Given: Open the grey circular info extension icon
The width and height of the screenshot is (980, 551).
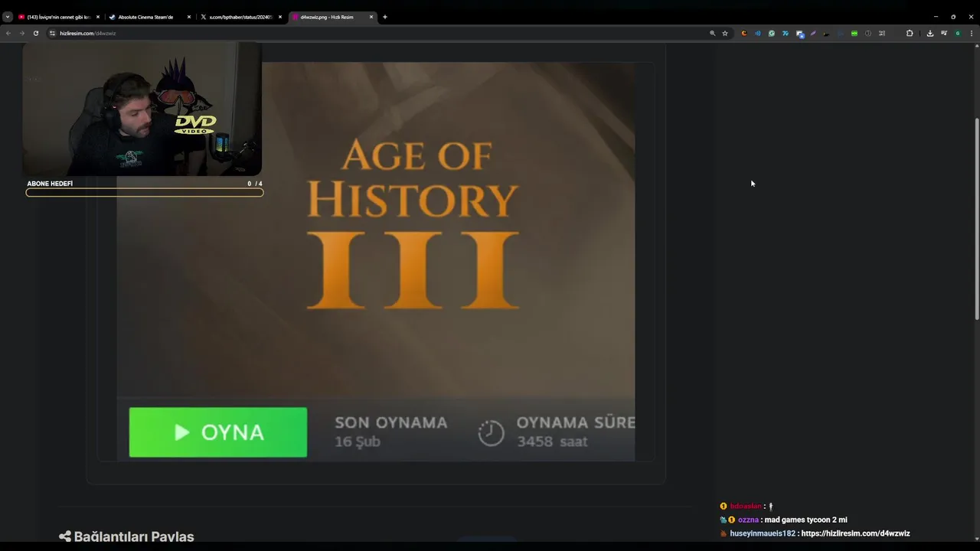Looking at the screenshot, I should [x=868, y=33].
